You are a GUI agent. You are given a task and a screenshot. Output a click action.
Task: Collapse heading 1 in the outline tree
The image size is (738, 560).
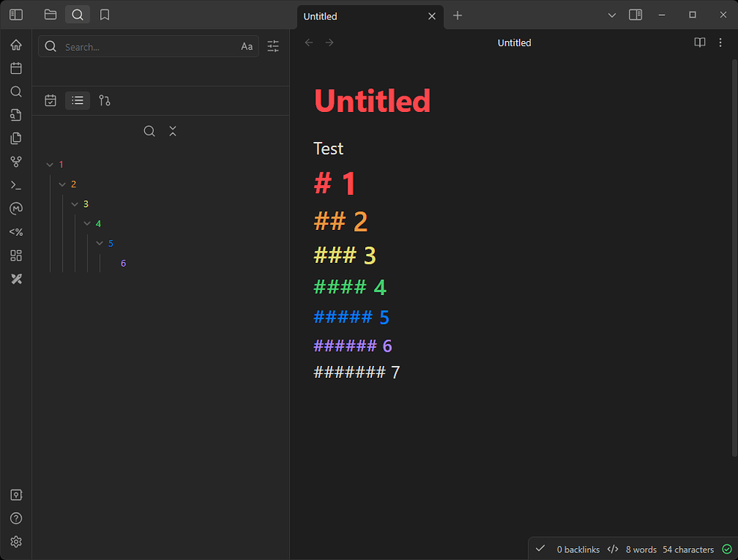(50, 164)
